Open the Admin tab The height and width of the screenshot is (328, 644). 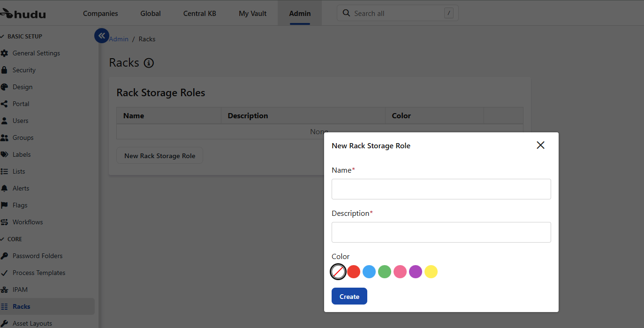tap(300, 13)
